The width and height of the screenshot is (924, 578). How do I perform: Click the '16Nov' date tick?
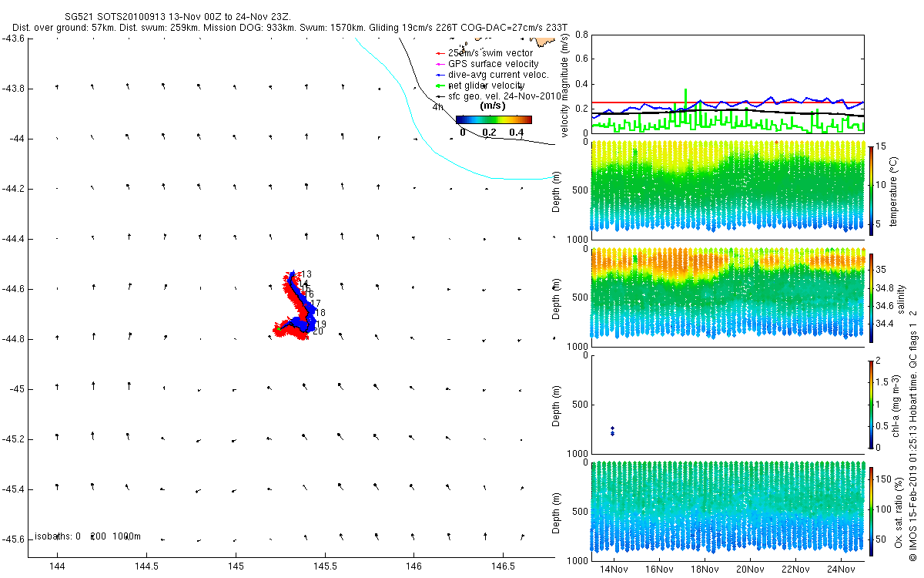pos(659,570)
